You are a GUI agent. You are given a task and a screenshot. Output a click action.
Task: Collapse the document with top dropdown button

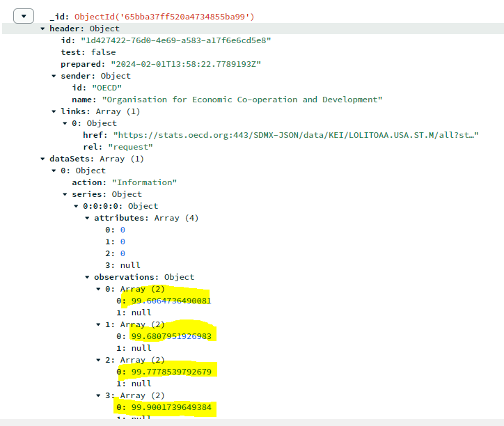(x=24, y=16)
